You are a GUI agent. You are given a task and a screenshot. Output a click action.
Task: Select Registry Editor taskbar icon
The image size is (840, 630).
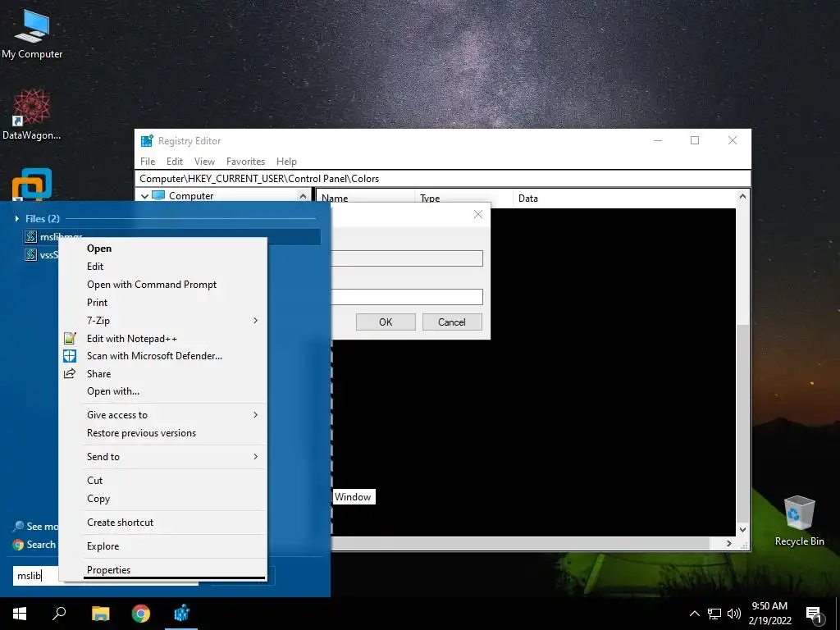click(181, 614)
